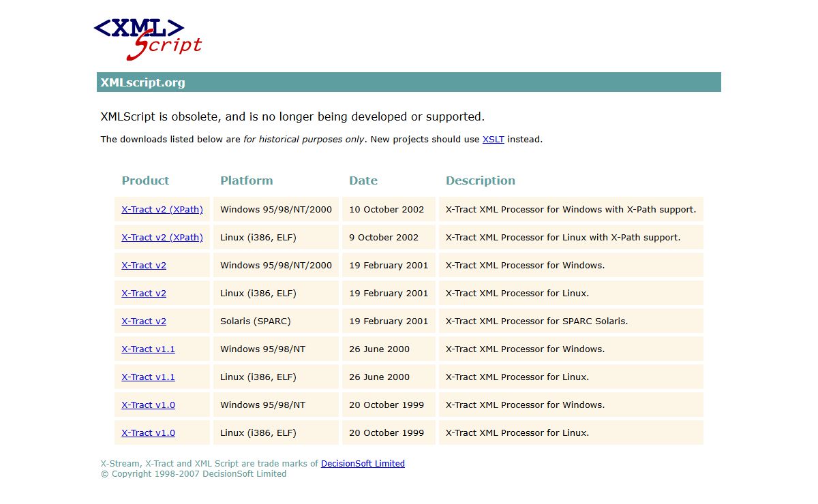
Task: Click the Product column header
Action: [x=145, y=180]
